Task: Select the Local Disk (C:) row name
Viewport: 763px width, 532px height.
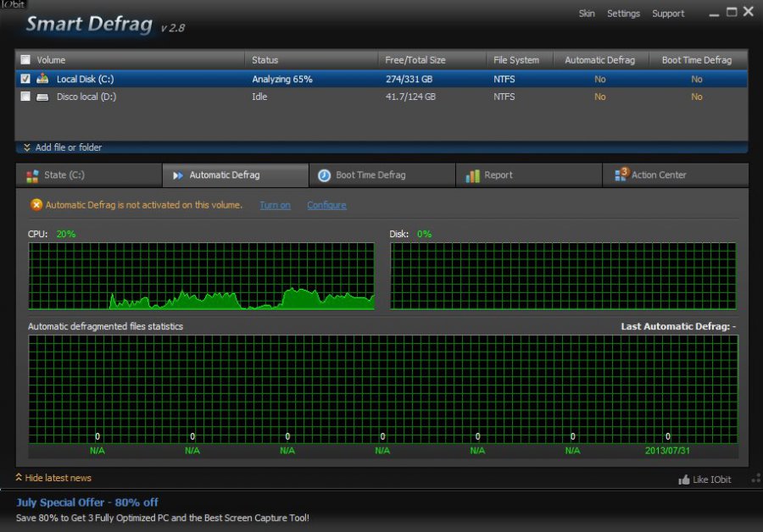Action: click(85, 79)
